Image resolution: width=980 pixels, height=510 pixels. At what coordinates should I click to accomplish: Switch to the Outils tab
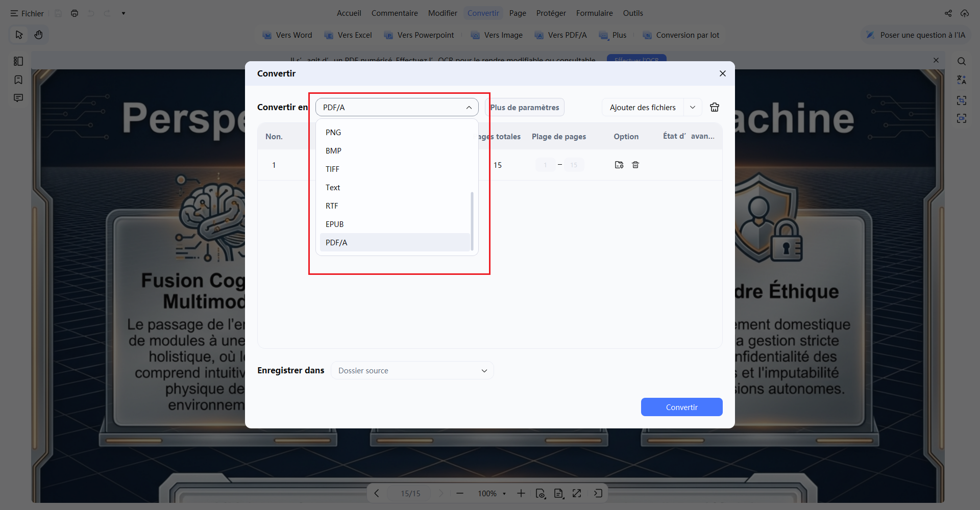633,13
